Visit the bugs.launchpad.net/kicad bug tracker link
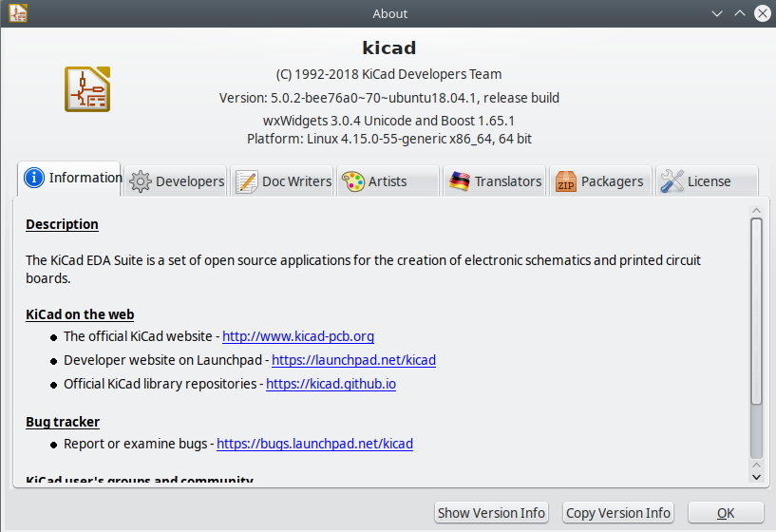 click(x=314, y=444)
